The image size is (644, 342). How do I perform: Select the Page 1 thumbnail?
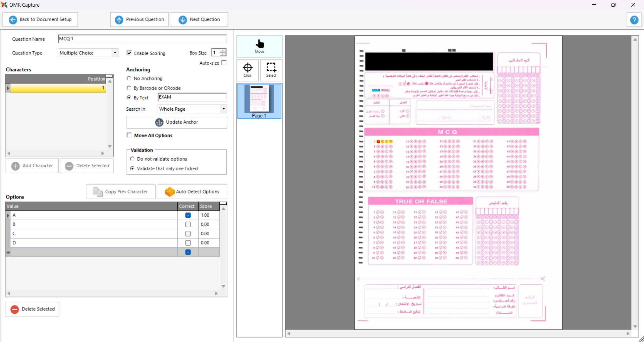(x=259, y=101)
